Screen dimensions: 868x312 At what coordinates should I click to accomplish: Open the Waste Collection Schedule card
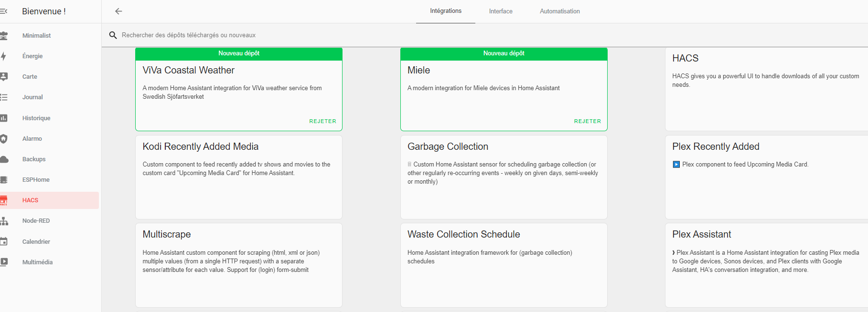(504, 265)
